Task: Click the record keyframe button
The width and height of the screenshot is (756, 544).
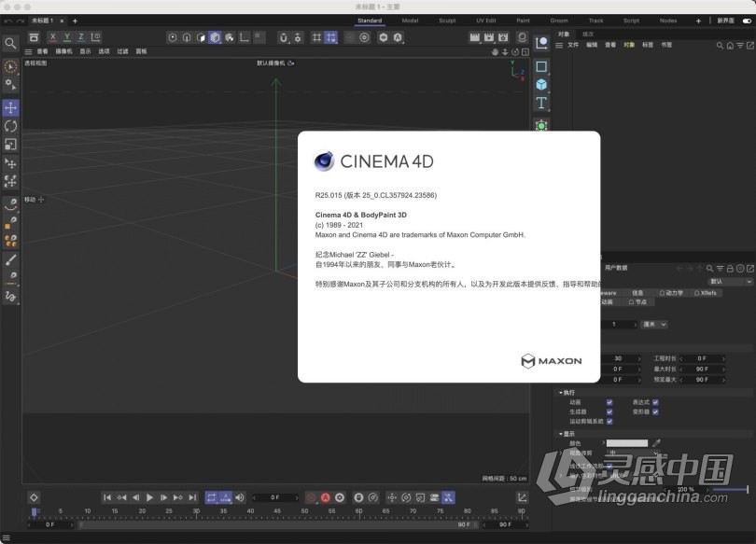Action: point(312,497)
